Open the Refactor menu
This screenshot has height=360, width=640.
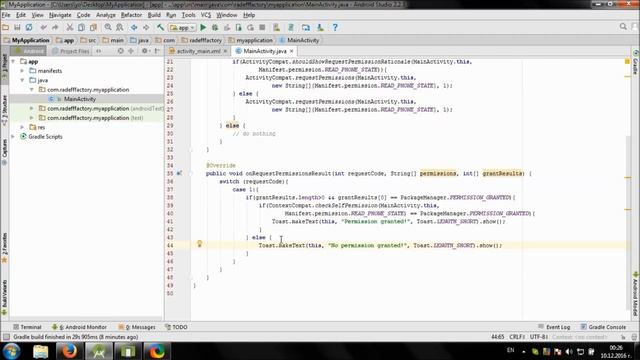coord(131,15)
